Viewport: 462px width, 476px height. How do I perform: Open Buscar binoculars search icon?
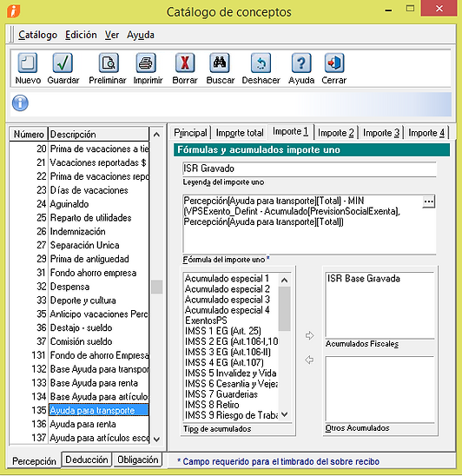click(x=220, y=63)
